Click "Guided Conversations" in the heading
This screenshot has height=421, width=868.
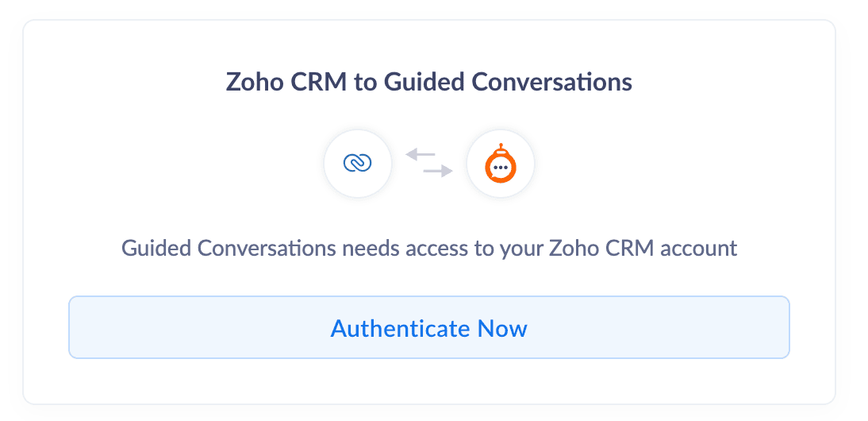click(x=508, y=82)
